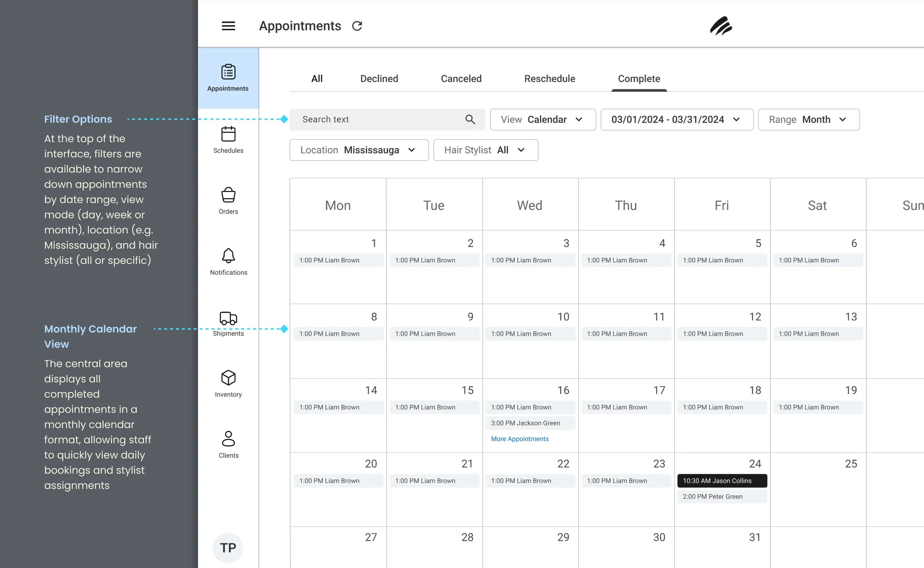Image resolution: width=924 pixels, height=568 pixels.
Task: Expand the View Calendar dropdown
Action: tap(543, 119)
